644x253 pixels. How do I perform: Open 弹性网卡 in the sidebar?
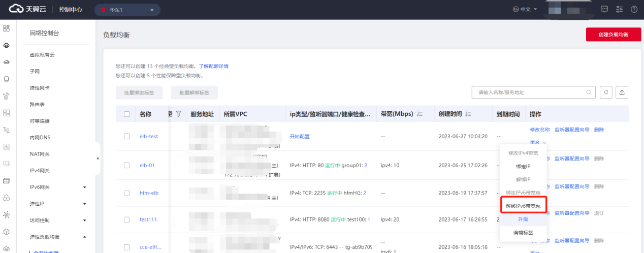[x=40, y=88]
